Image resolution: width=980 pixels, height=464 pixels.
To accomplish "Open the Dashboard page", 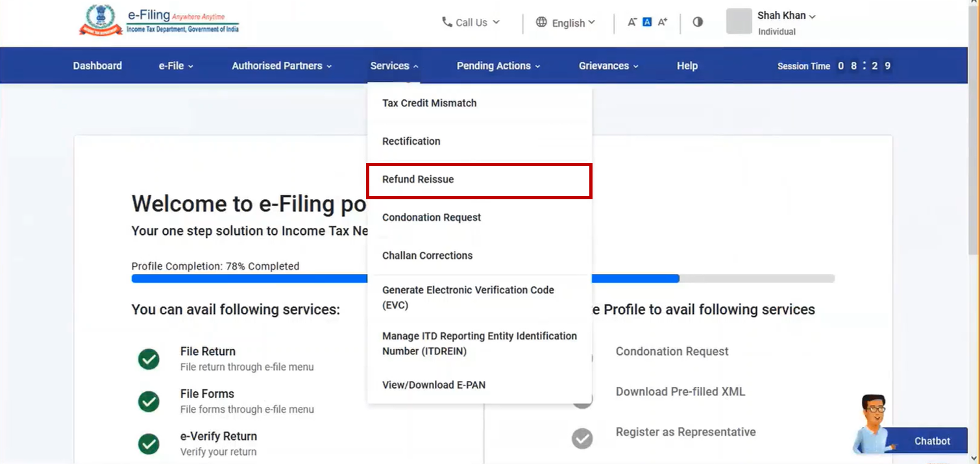I will pyautogui.click(x=97, y=66).
